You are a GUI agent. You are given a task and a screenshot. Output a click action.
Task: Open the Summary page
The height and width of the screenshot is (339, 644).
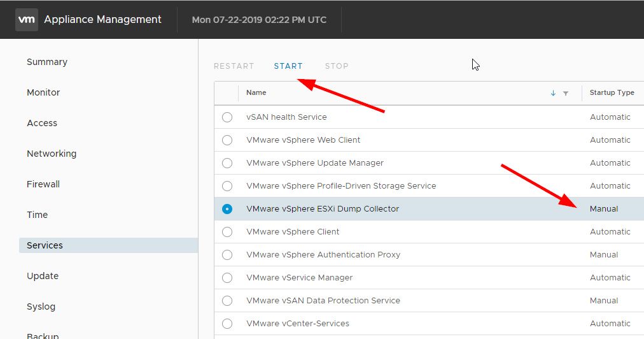click(x=47, y=62)
